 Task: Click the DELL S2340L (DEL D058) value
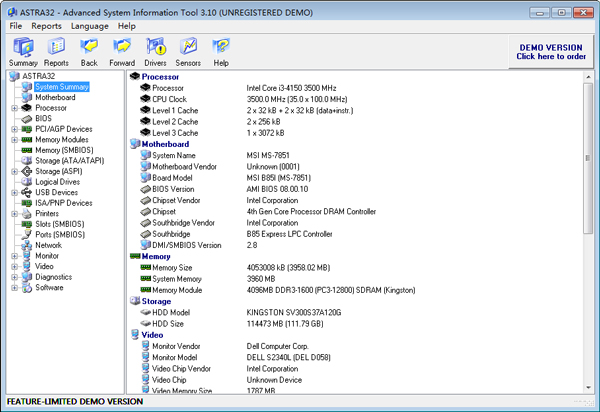tap(289, 357)
